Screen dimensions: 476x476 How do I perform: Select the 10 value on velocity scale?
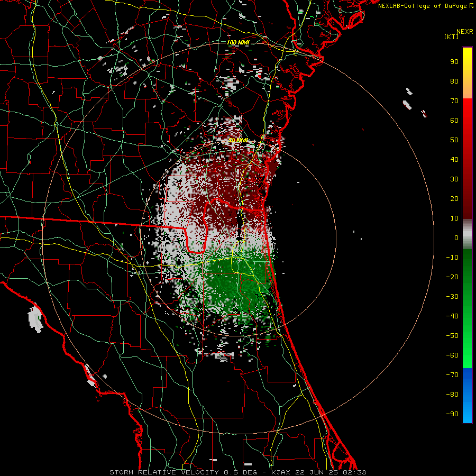coord(454,218)
